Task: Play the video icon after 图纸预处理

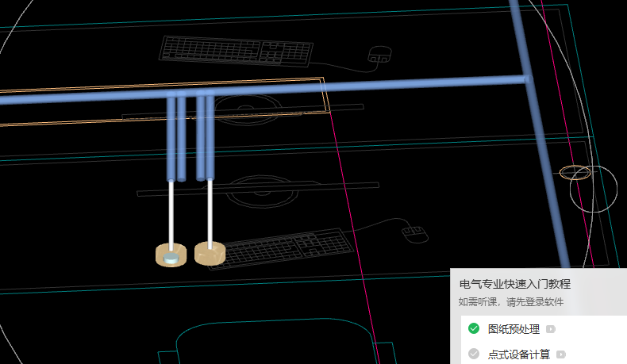Action: click(x=551, y=329)
